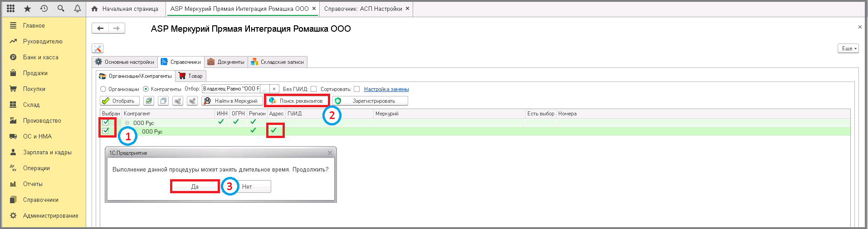Click the first tree-structure icon button

178,101
